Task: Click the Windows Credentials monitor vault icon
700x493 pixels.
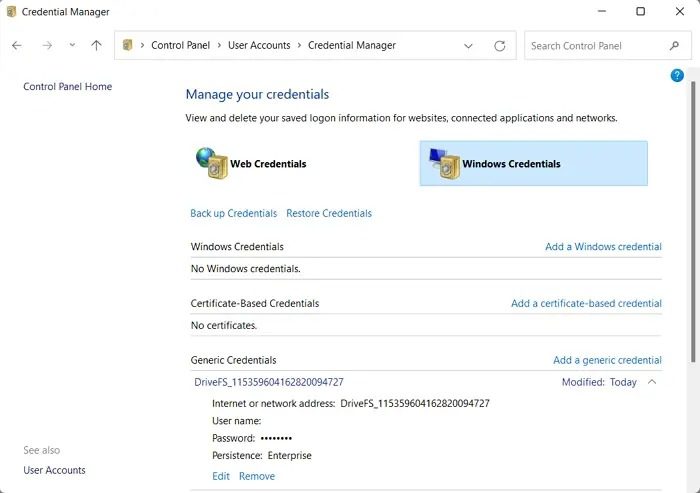Action: (x=444, y=163)
